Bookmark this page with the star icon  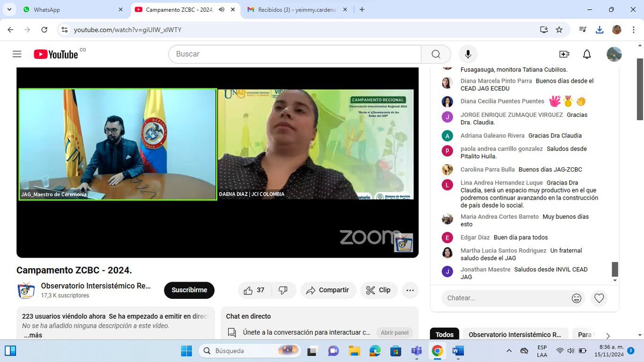[559, 29]
